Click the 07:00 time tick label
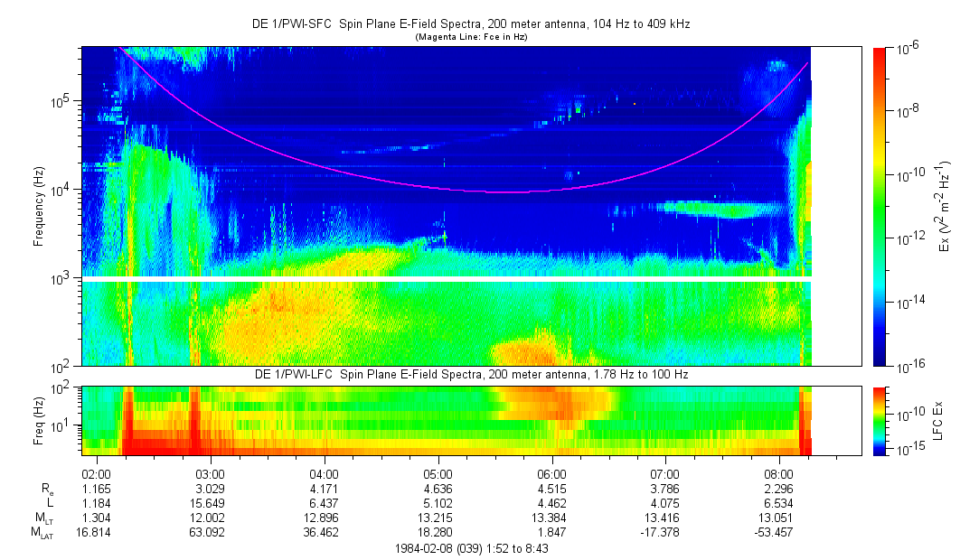The height and width of the screenshot is (560, 979). click(665, 475)
